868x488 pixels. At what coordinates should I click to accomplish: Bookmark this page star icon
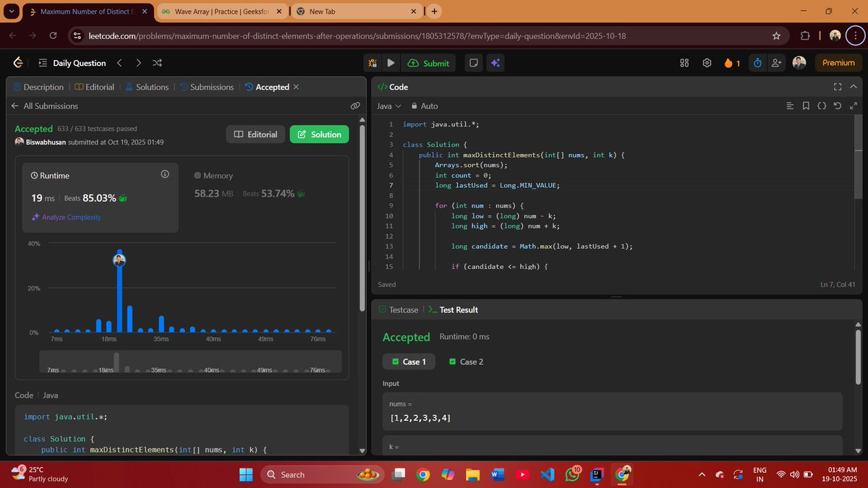pyautogui.click(x=776, y=35)
